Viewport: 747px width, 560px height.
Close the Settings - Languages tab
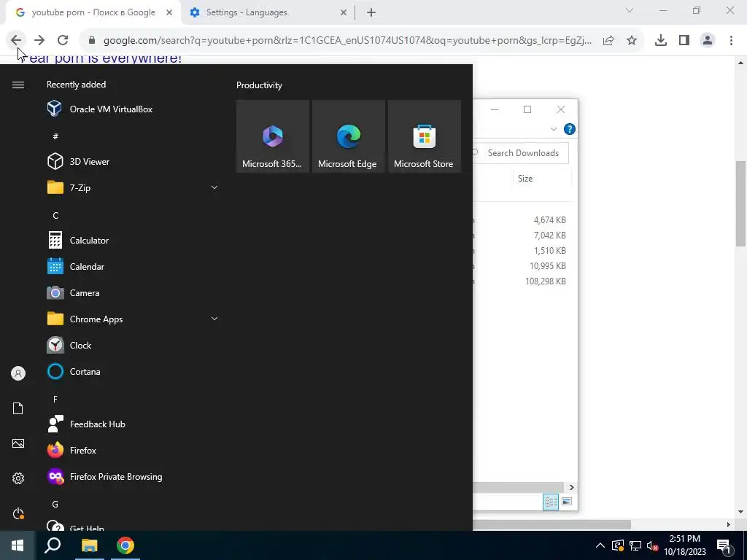[x=344, y=13]
